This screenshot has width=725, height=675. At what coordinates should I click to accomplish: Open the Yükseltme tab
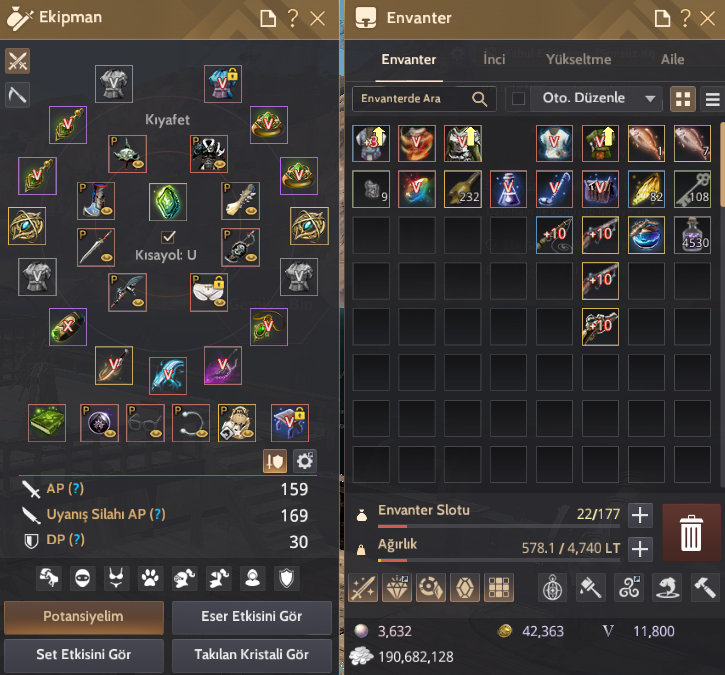578,60
